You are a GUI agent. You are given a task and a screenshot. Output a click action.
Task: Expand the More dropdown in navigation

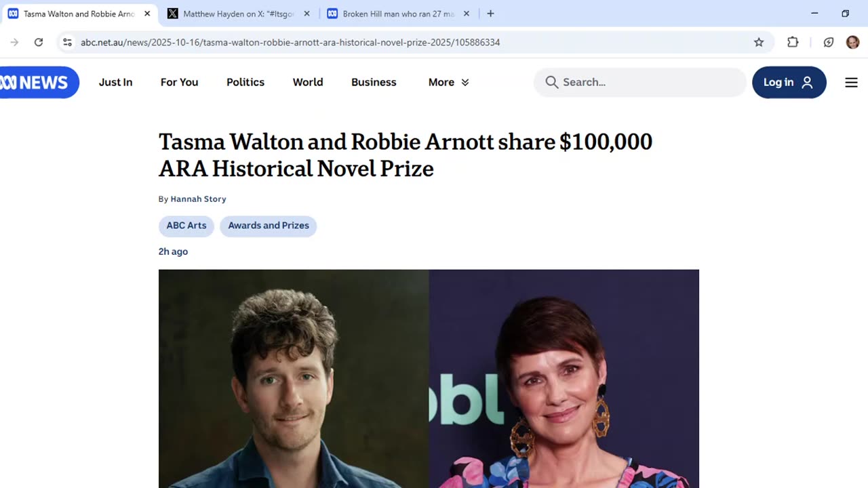pos(448,82)
